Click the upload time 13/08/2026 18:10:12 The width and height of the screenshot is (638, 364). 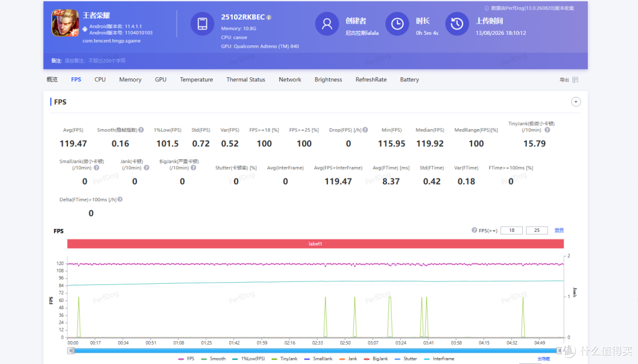[501, 33]
